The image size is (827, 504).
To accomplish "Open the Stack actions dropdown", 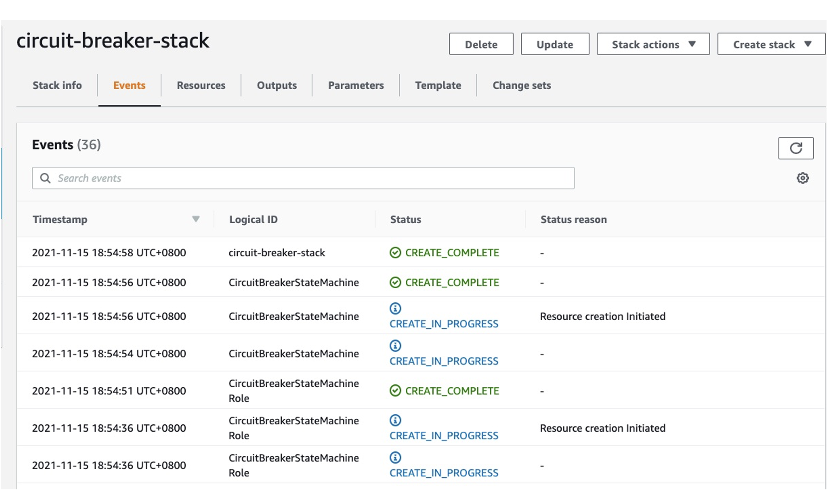I will coord(653,44).
